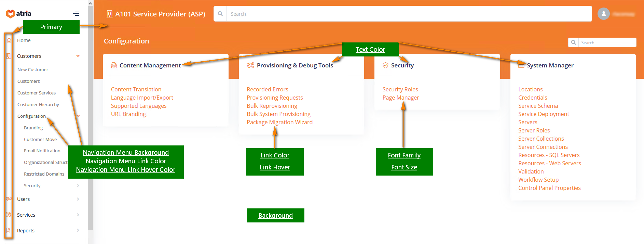Collapse the Customers menu chevron
This screenshot has height=244, width=644.
click(78, 56)
